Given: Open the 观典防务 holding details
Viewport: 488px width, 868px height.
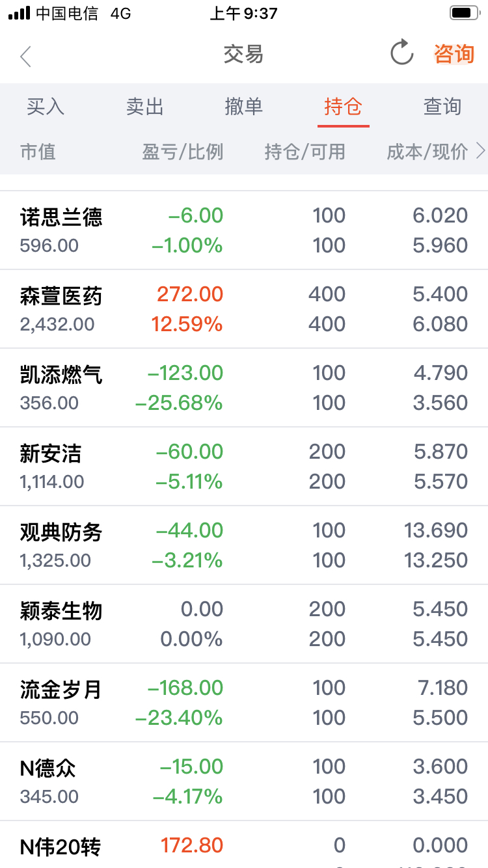Looking at the screenshot, I should coord(244,545).
